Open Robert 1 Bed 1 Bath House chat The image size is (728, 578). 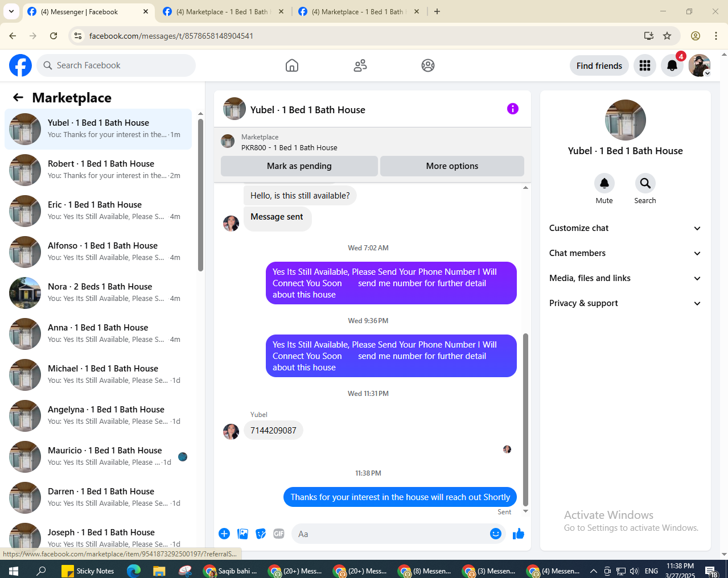pos(98,170)
